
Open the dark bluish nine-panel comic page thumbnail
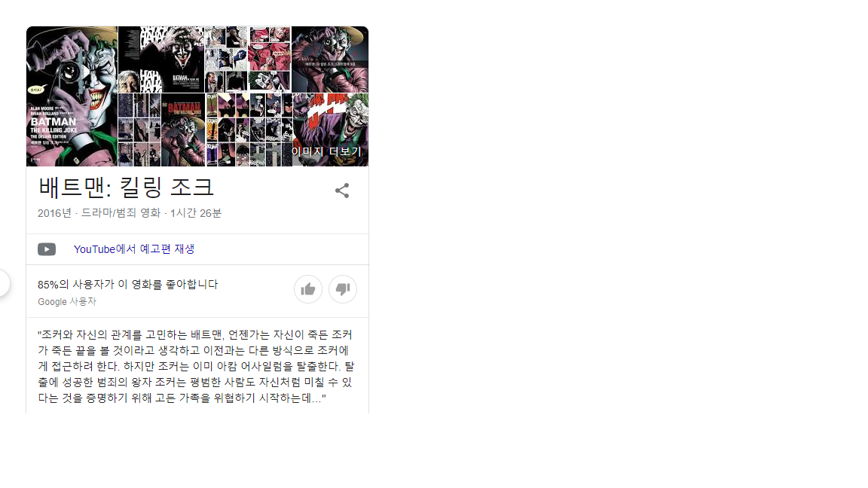click(139, 130)
